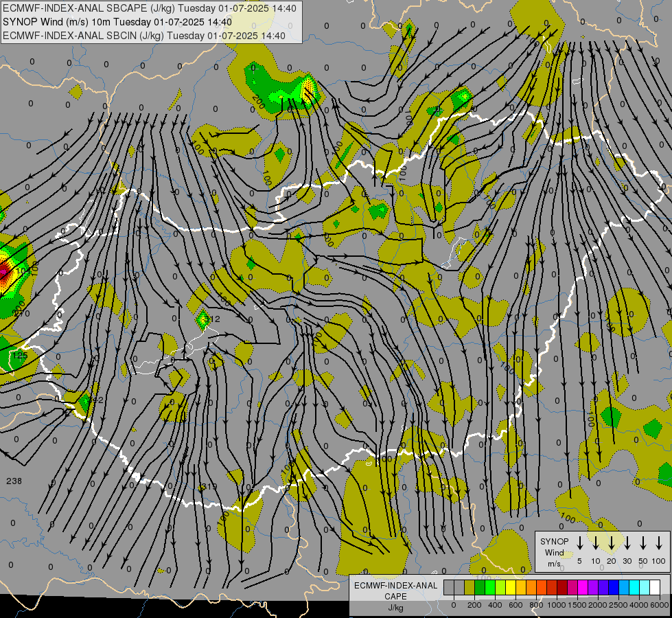Click the 1500 tick label under color bar

[x=577, y=605]
